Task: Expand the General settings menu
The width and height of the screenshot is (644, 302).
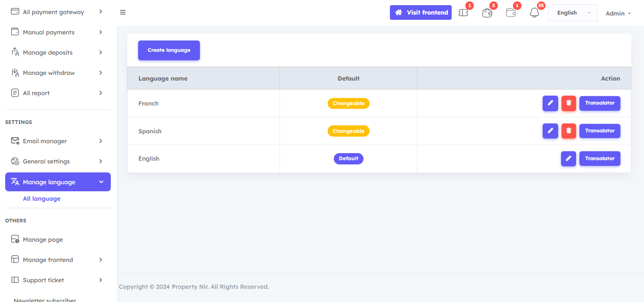Action: (x=58, y=162)
